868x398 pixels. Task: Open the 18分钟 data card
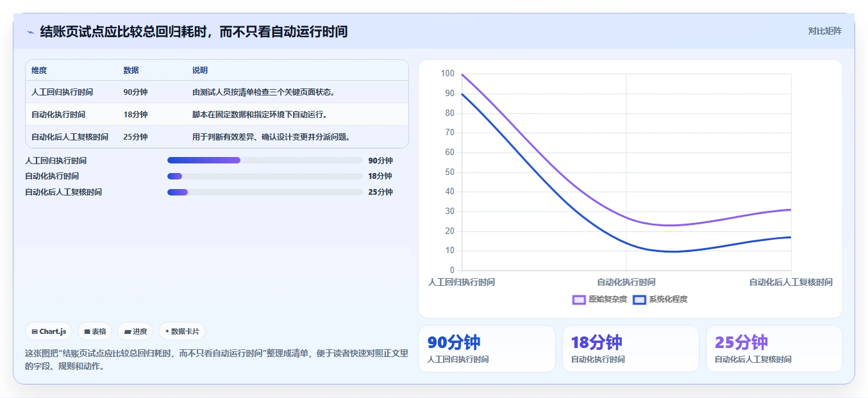pyautogui.click(x=630, y=349)
